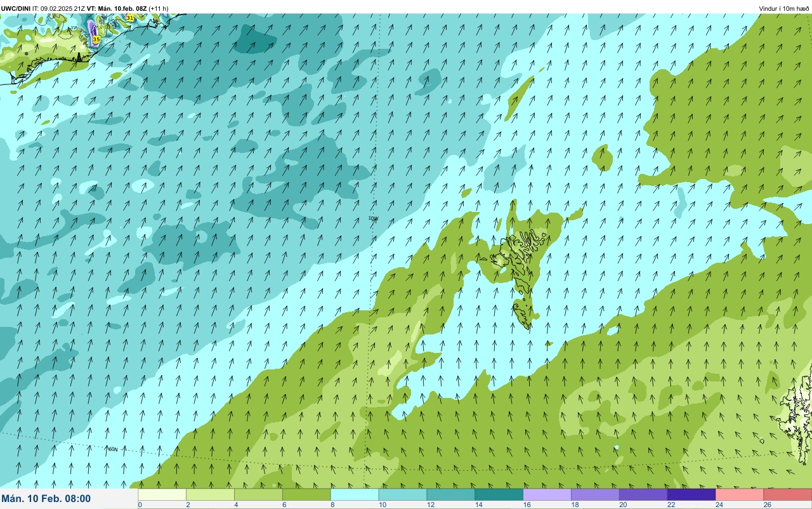Click legend scale value '18'
The width and height of the screenshot is (812, 509).
pyautogui.click(x=575, y=505)
